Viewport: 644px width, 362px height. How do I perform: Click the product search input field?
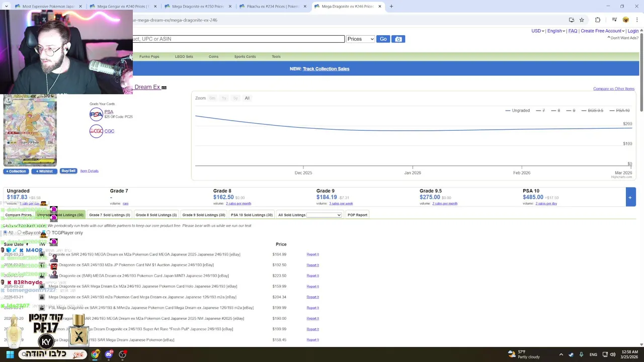click(239, 39)
